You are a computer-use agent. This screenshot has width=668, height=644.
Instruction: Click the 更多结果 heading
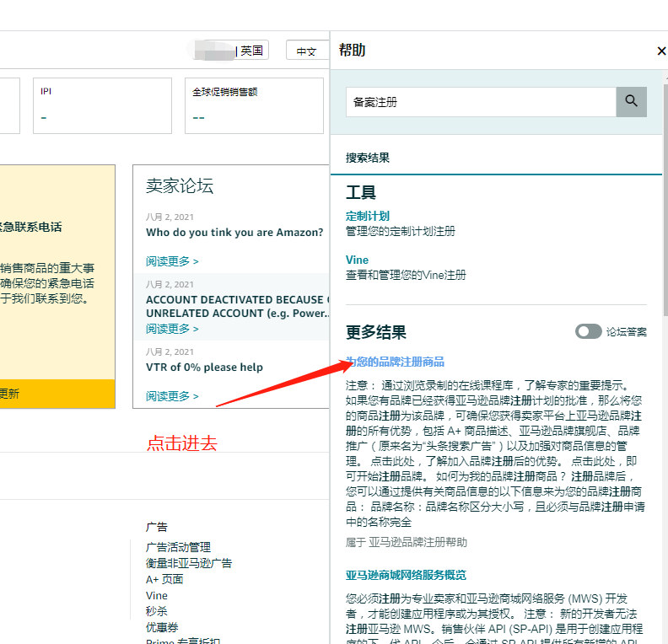click(376, 332)
